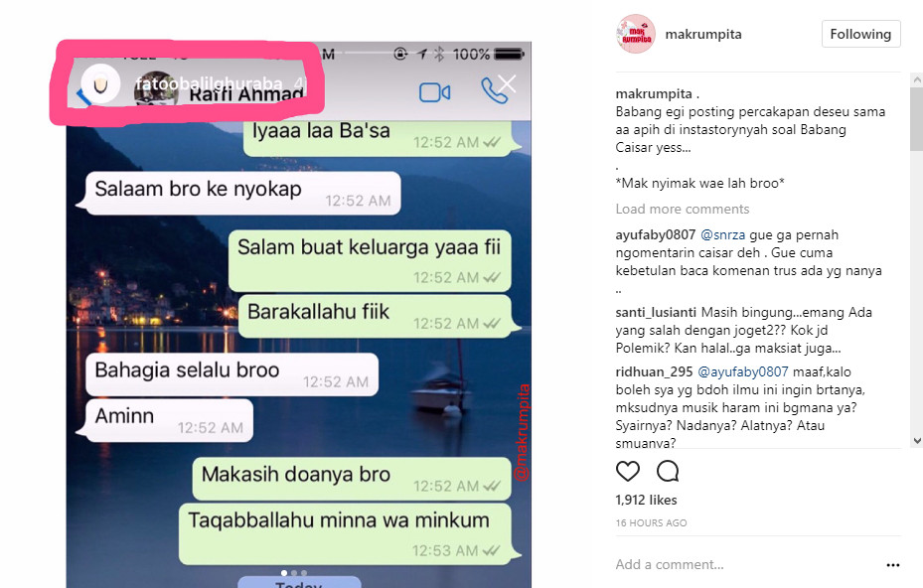Screen dimensions: 923x588
Task: Click the phone call icon
Action: coord(492,90)
